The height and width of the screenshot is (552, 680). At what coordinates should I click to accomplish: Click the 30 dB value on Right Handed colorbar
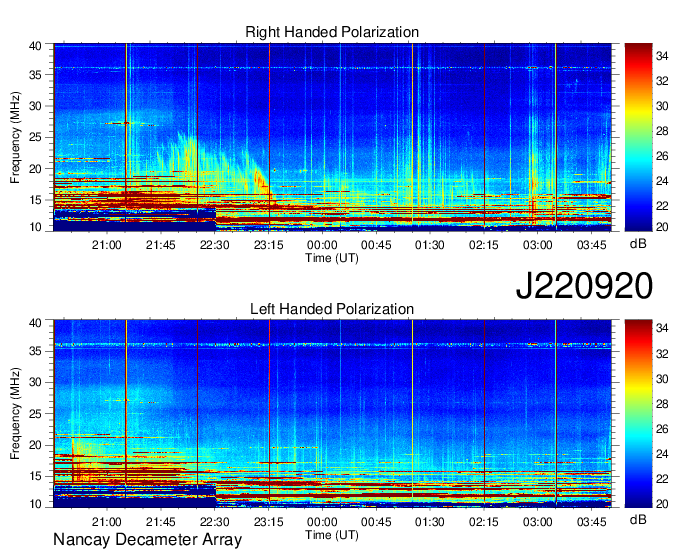662,106
